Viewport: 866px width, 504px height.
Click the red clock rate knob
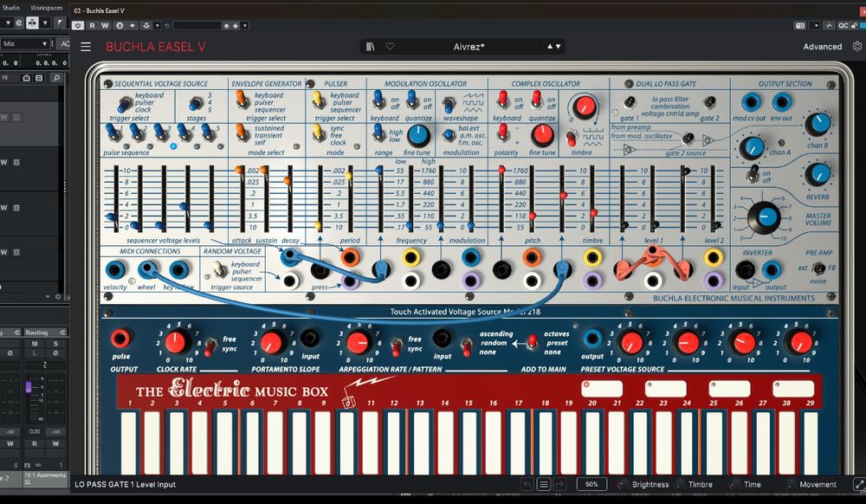pyautogui.click(x=176, y=342)
